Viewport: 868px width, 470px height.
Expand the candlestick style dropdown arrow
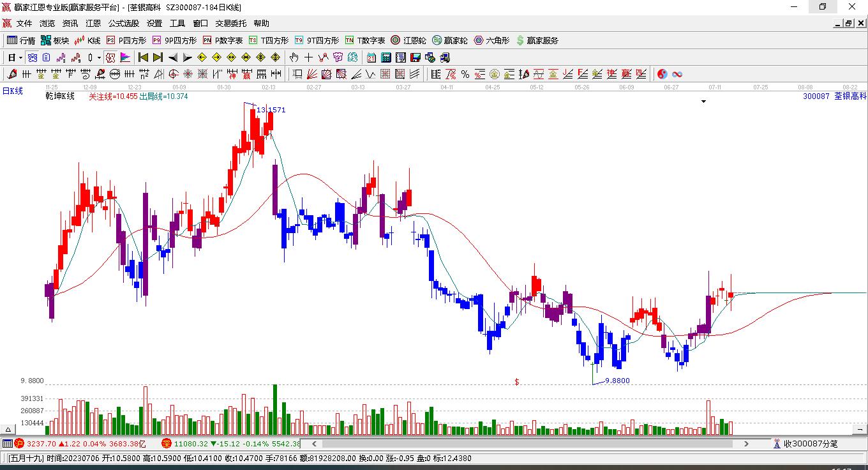[99, 57]
